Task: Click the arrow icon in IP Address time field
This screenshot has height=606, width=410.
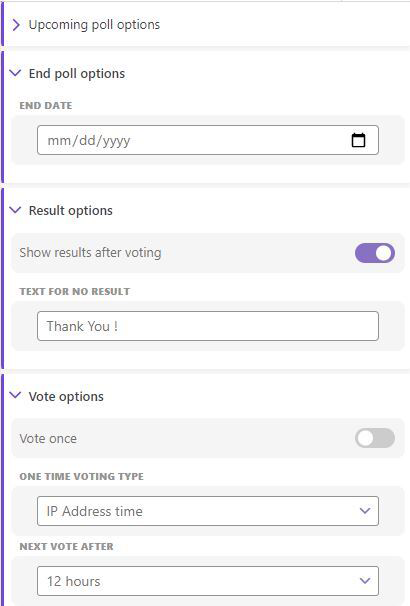Action: tap(365, 511)
